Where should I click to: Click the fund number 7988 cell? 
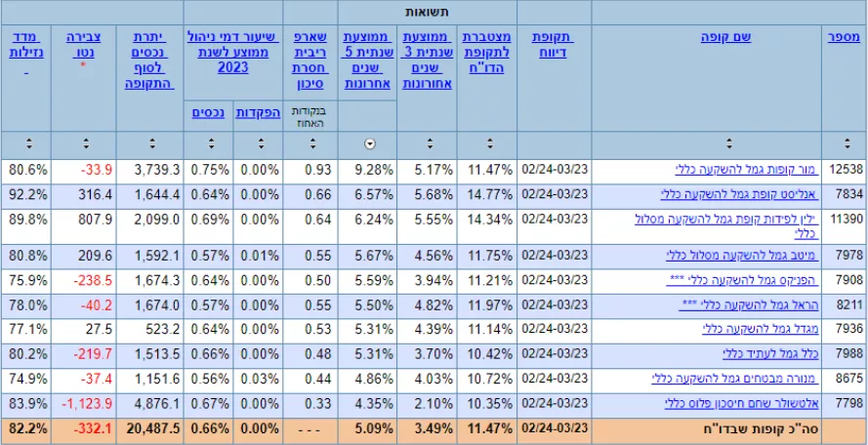[x=846, y=352]
